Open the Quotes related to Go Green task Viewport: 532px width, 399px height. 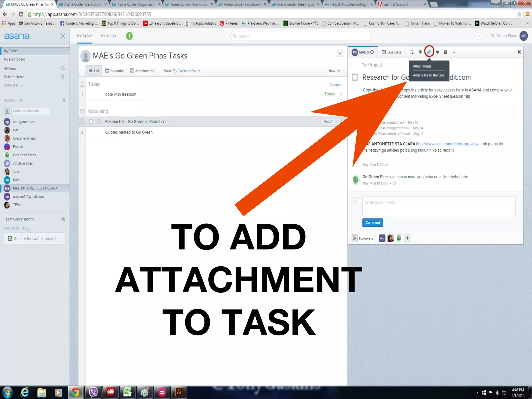pyautogui.click(x=129, y=132)
